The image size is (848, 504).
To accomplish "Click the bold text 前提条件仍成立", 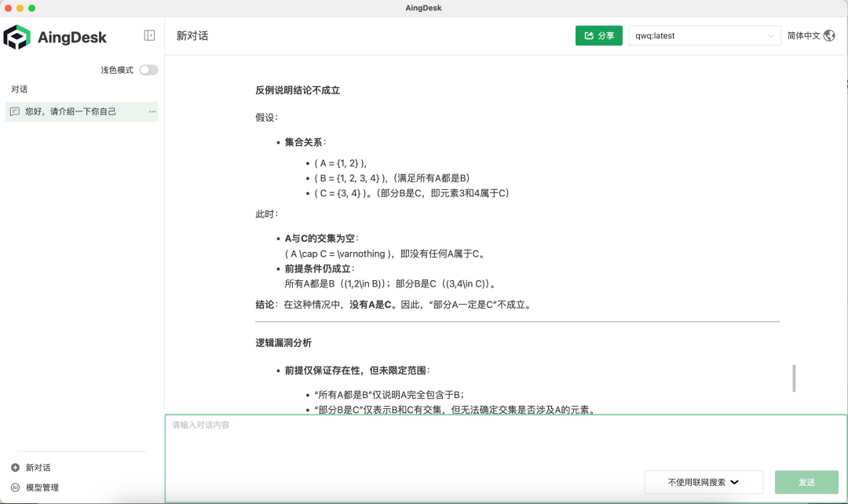I will click(317, 268).
